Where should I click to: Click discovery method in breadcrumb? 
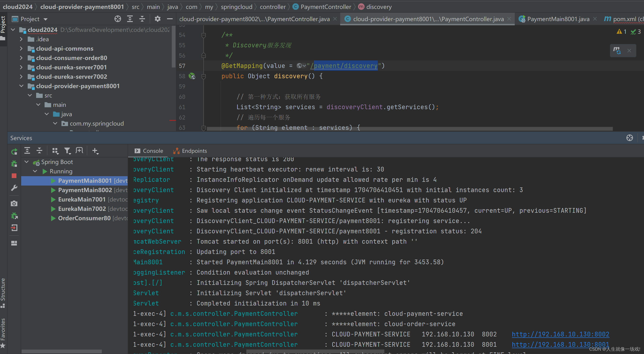point(375,7)
